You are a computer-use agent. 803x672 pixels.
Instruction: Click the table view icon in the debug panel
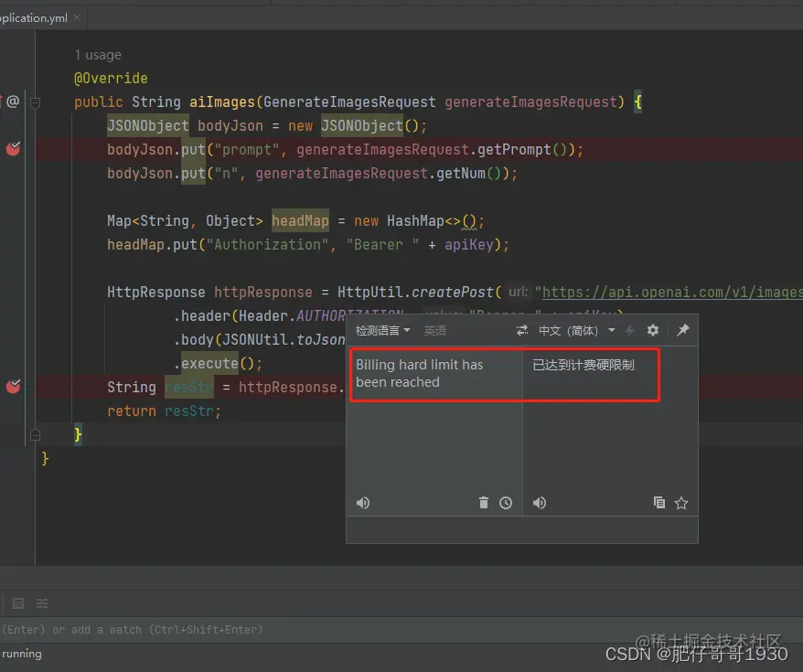click(18, 603)
